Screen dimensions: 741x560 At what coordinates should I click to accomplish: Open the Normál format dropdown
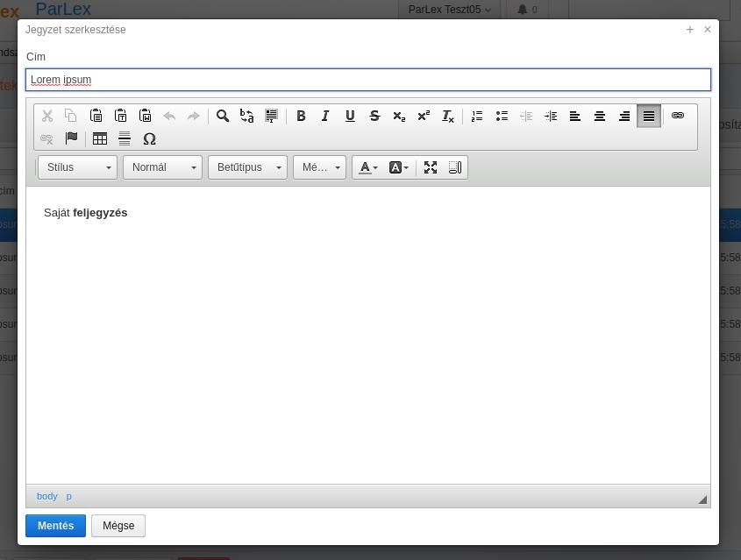tap(162, 167)
